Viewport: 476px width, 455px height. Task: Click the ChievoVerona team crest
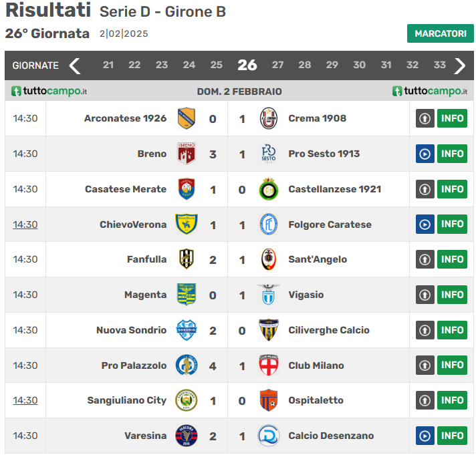click(186, 224)
